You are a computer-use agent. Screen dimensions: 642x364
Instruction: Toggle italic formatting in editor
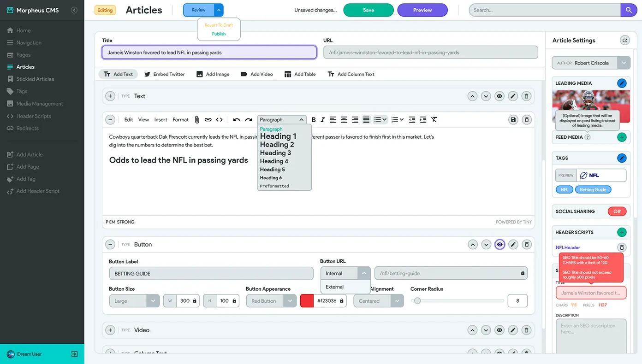click(x=322, y=120)
